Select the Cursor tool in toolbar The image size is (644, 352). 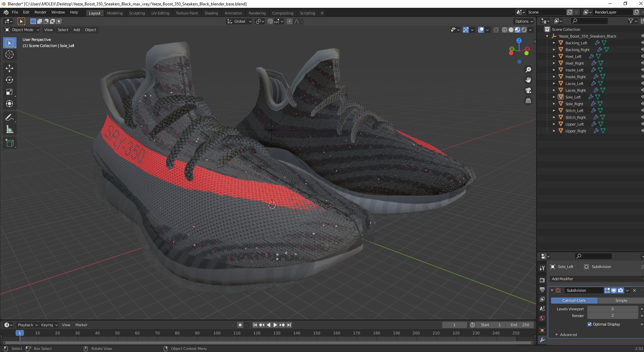[x=9, y=54]
